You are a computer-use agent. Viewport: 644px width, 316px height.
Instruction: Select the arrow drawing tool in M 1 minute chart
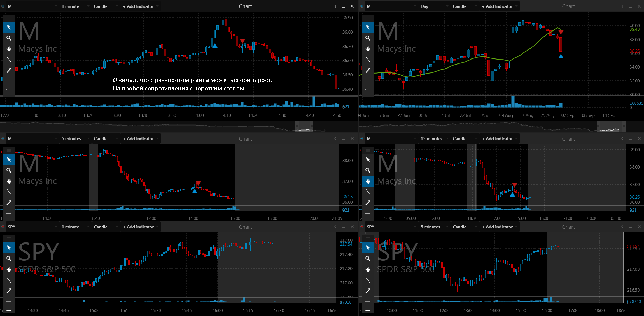(9, 70)
